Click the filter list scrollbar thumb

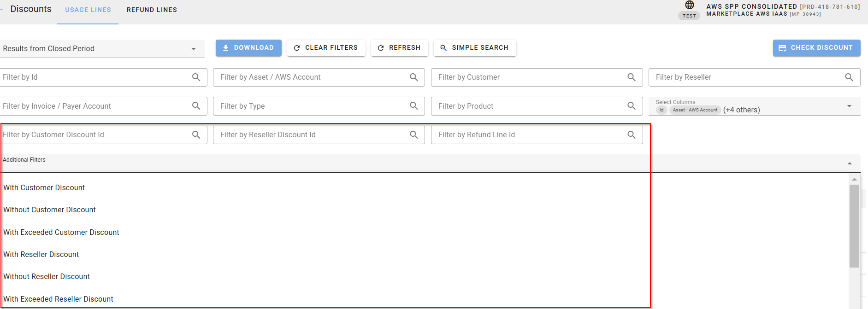pos(854,226)
